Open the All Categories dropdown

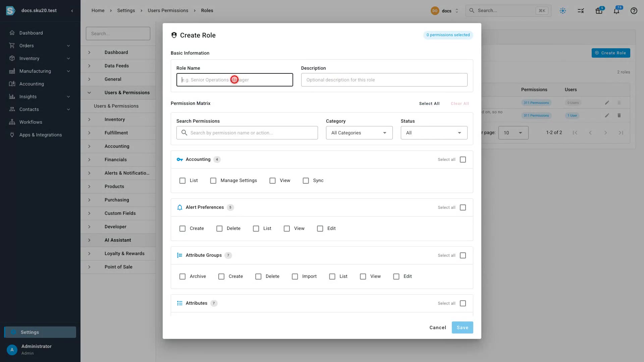coord(359,133)
